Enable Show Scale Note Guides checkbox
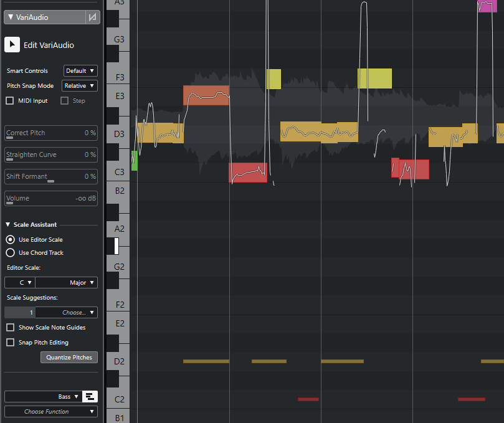 click(x=11, y=328)
